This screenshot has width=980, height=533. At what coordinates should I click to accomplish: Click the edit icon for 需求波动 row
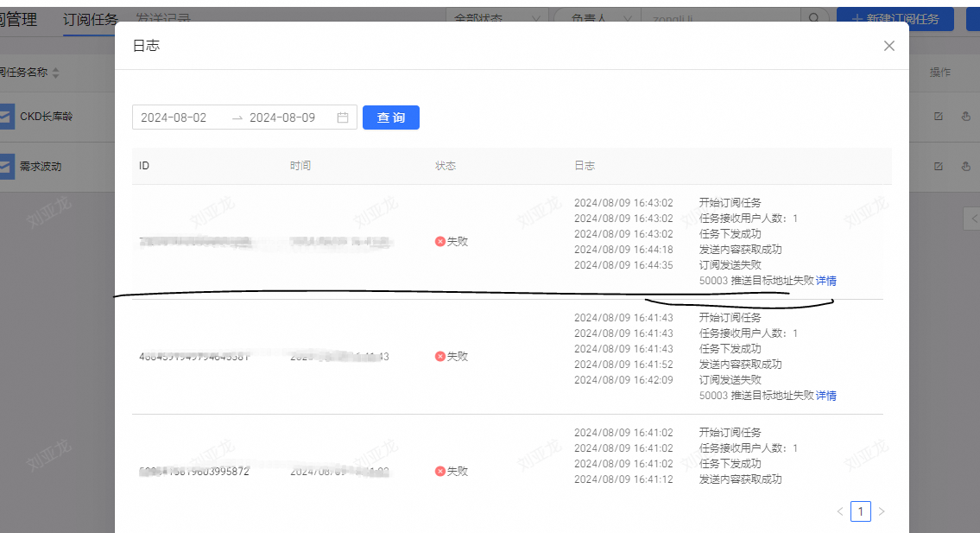pos(939,167)
